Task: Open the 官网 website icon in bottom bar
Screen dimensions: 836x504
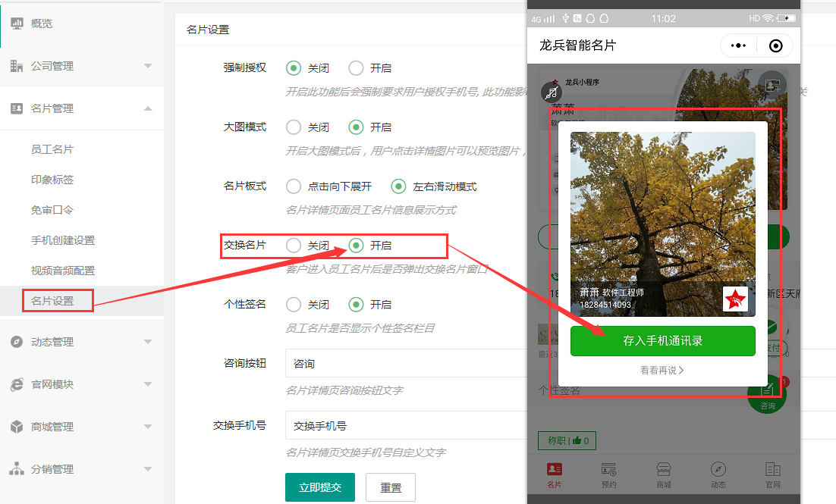Action: (772, 469)
